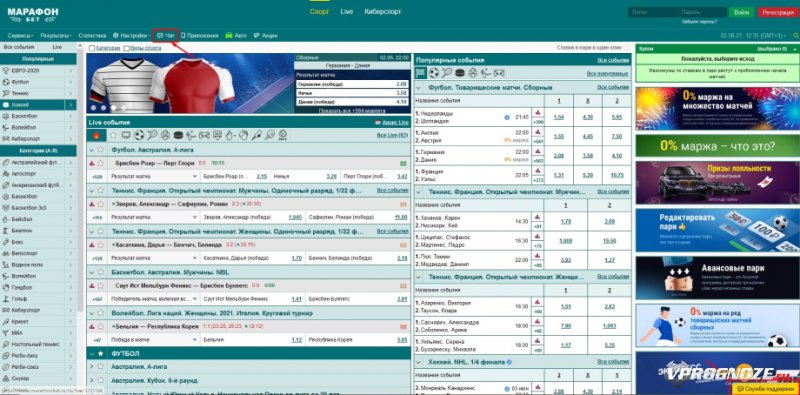
Task: Select tennis racket icon in Популярные события filter
Action: coord(447,73)
